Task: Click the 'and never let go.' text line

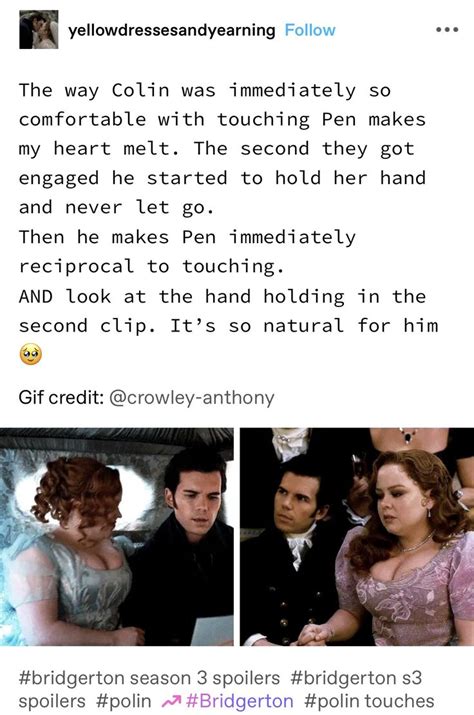Action: 116,207
